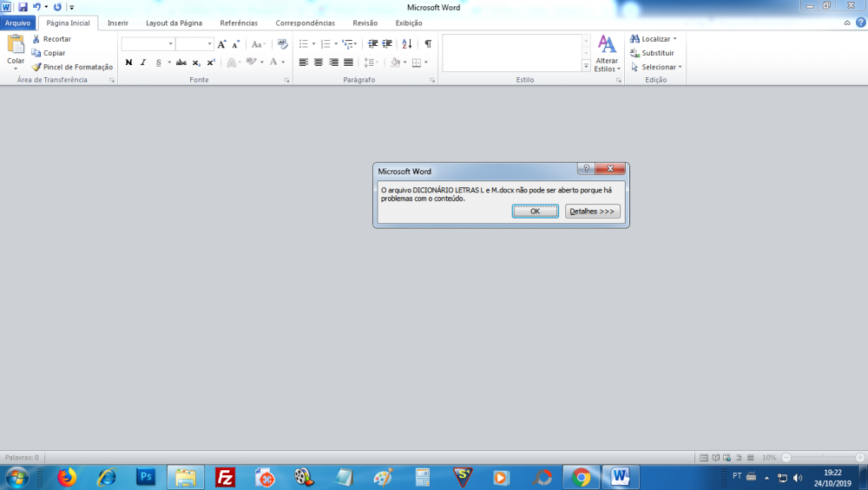
Task: Click the Redo icon in quick access toolbar
Action: pyautogui.click(x=57, y=7)
